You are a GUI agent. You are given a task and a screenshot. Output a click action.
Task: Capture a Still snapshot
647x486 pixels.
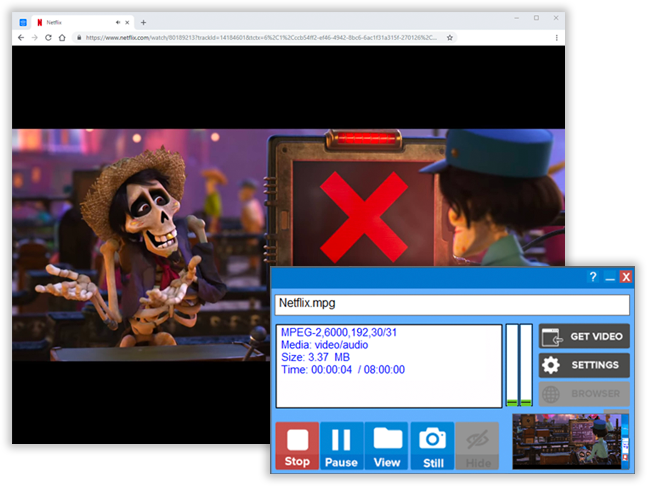pos(432,446)
